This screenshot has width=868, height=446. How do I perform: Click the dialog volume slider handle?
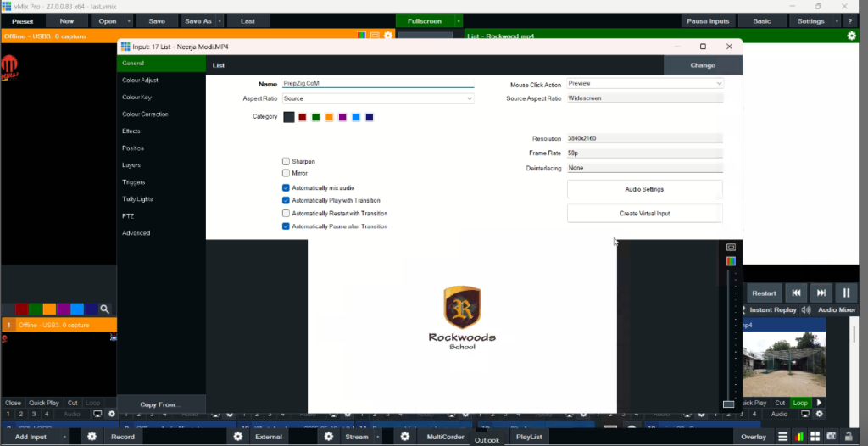[729, 404]
